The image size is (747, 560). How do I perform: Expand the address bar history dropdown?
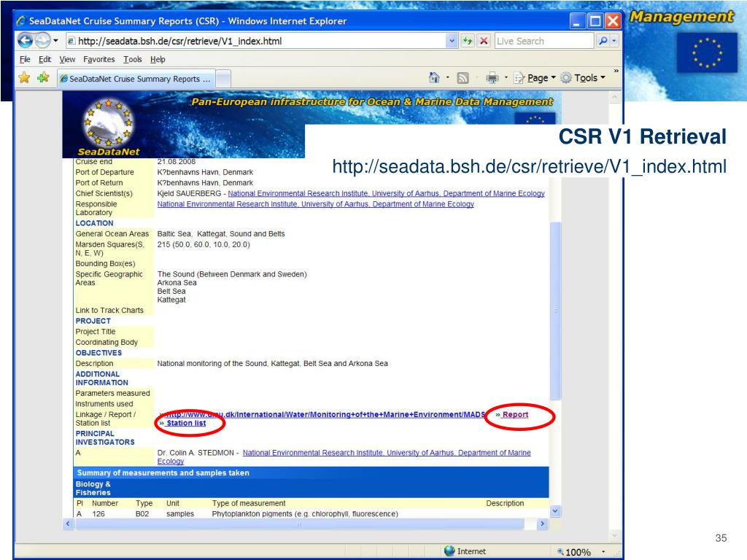pos(452,41)
